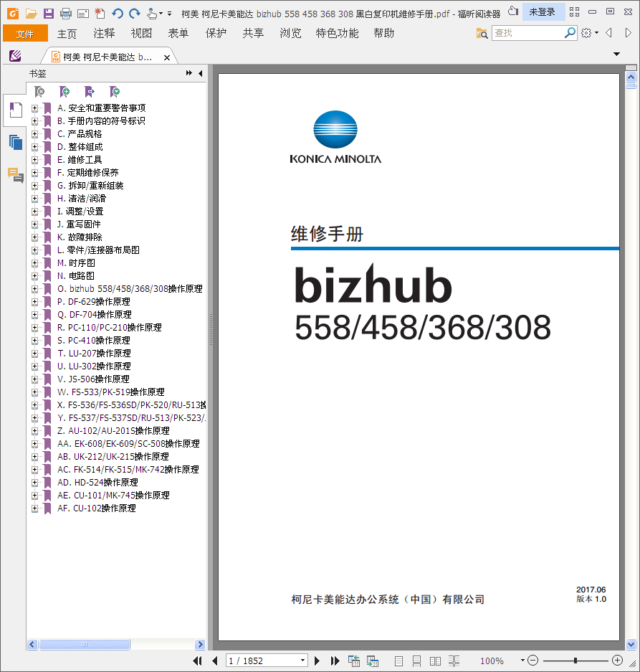Open the bookmarks panel icon in sidebar
The height and width of the screenshot is (672, 640).
pos(16,110)
